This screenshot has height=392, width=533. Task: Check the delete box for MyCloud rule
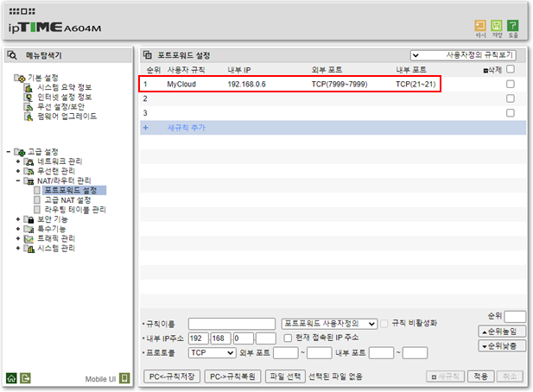click(510, 84)
